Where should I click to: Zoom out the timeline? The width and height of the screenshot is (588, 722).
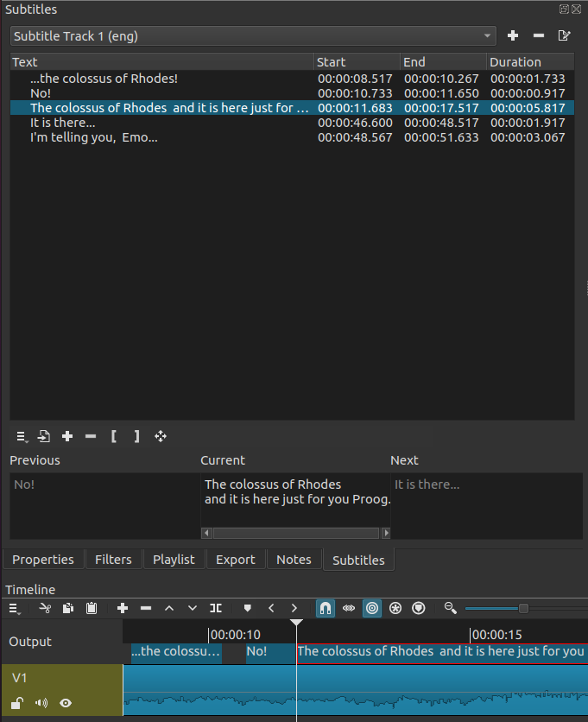coord(451,608)
